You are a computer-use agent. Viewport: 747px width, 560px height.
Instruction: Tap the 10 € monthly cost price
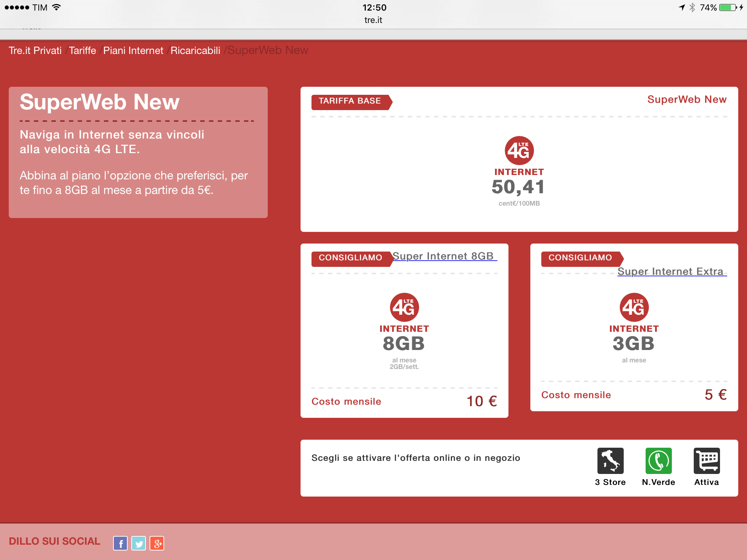tap(482, 401)
